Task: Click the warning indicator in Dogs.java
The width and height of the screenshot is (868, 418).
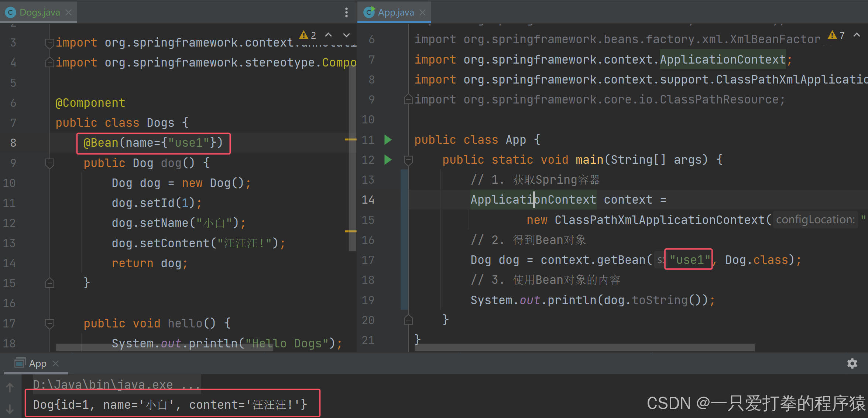Action: (x=308, y=35)
